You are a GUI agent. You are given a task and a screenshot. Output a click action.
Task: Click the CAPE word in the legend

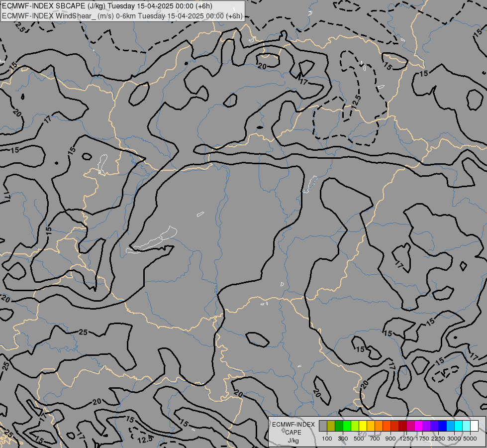point(293,433)
